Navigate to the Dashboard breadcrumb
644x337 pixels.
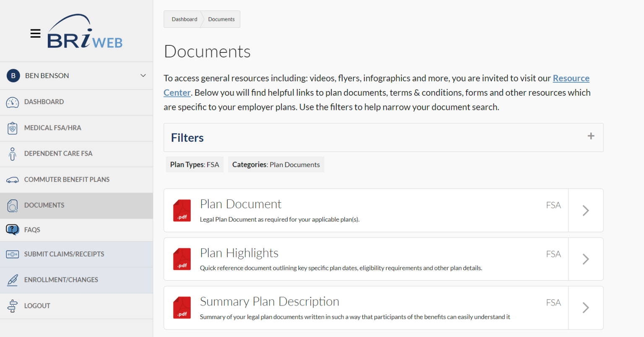click(x=184, y=19)
